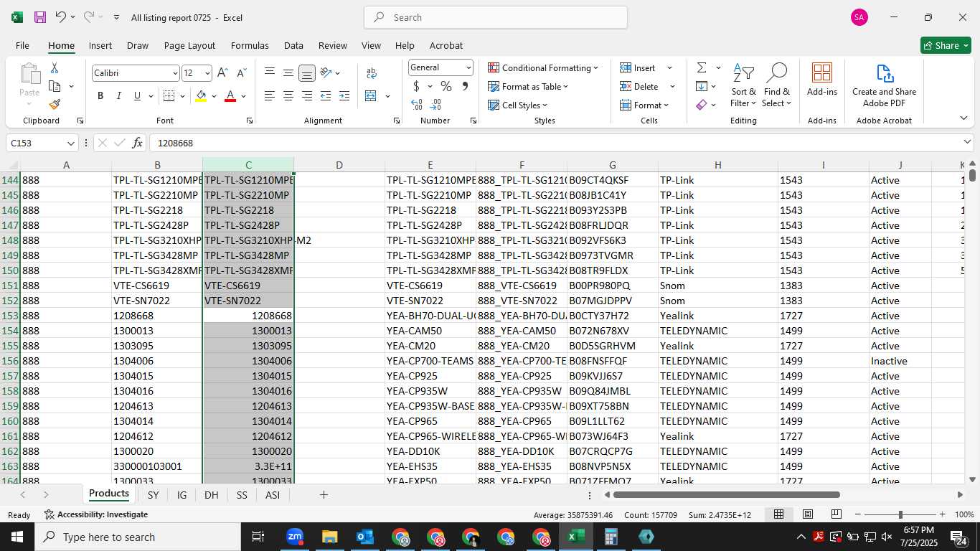This screenshot has height=551, width=980.
Task: Open Zoom app from taskbar
Action: point(295,537)
